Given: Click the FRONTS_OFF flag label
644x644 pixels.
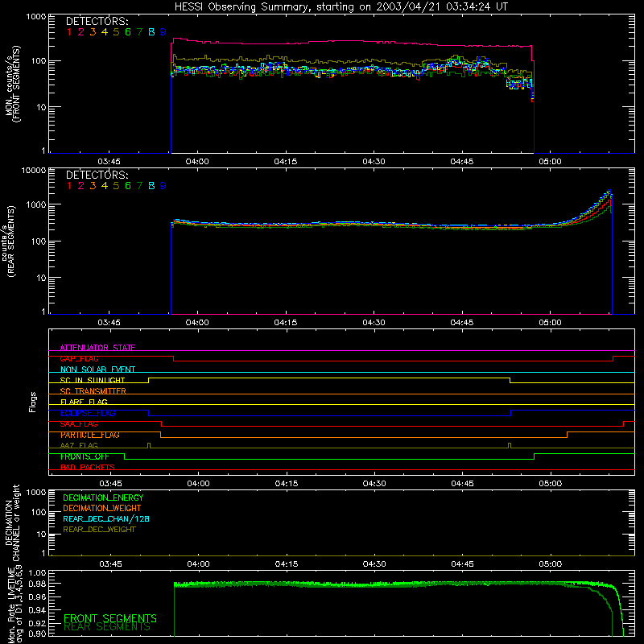Looking at the screenshot, I should click(x=85, y=456).
